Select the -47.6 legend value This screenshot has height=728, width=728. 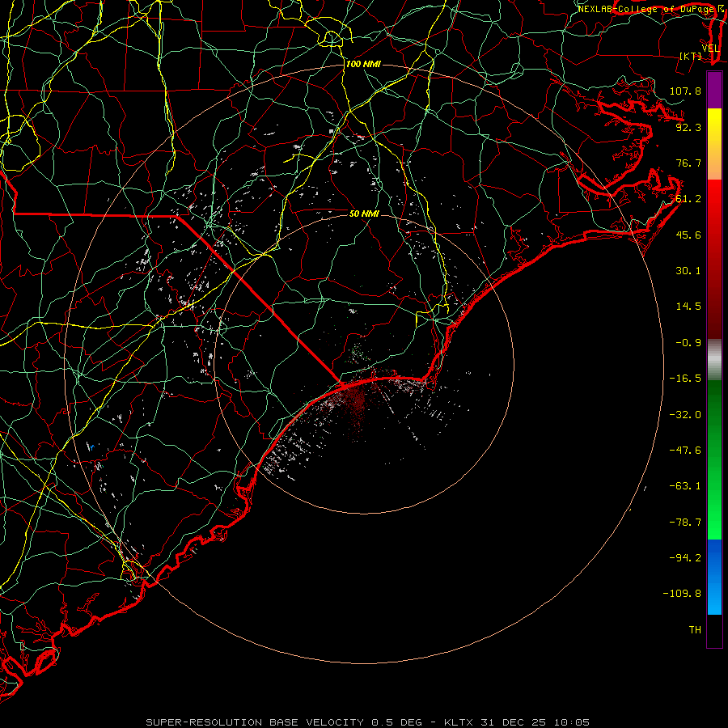(x=685, y=451)
